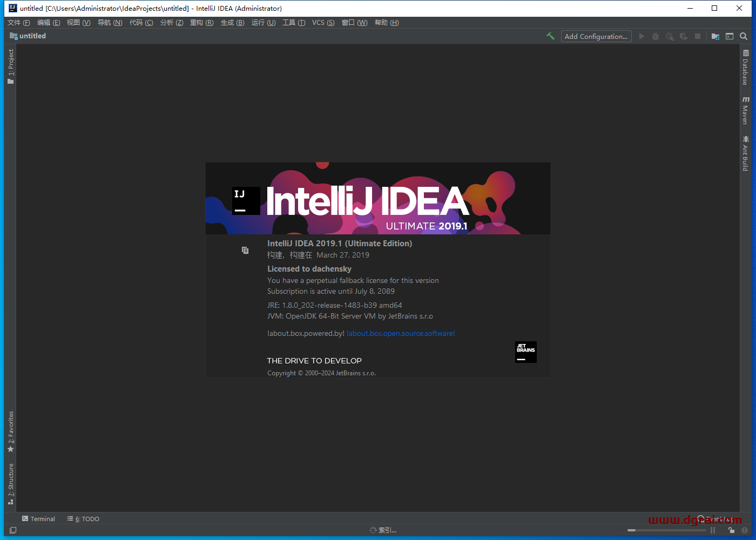Image resolution: width=756 pixels, height=540 pixels.
Task: Click the Debug bug icon
Action: click(656, 36)
